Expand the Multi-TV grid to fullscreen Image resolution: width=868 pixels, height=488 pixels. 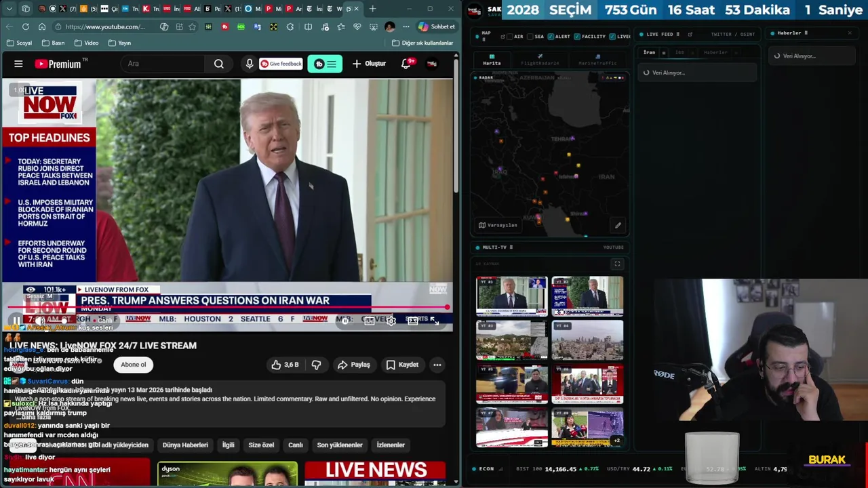617,264
